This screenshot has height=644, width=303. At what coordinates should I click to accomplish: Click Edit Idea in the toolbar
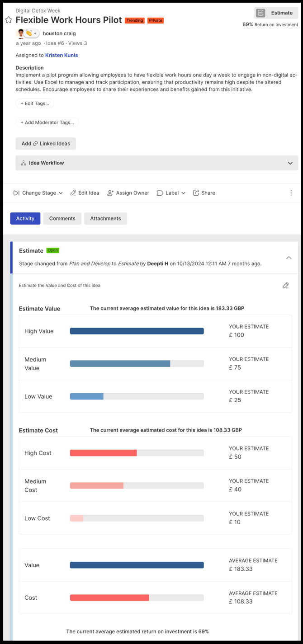(85, 193)
